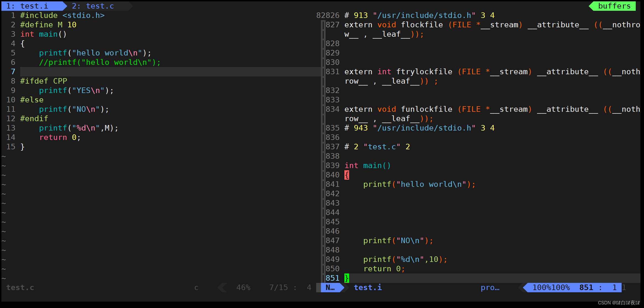The height and width of the screenshot is (308, 644).
Task: Click the '#ifdef CPP' directive
Action: (44, 81)
